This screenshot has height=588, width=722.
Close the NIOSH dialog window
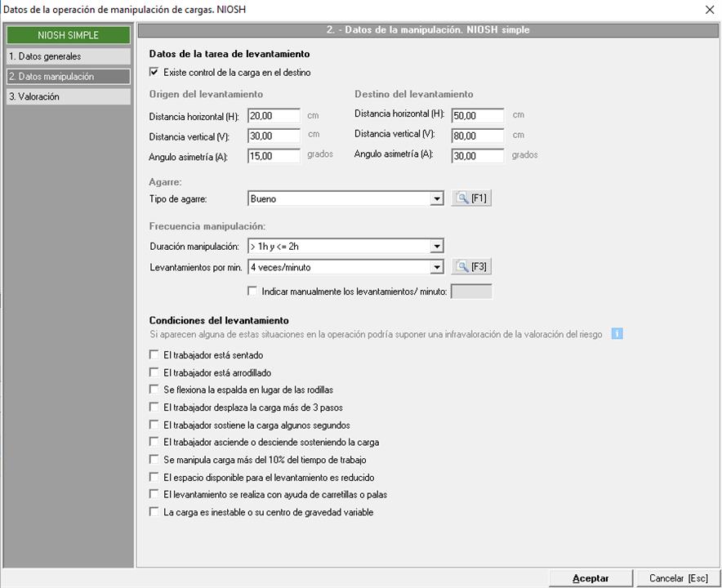(x=707, y=9)
